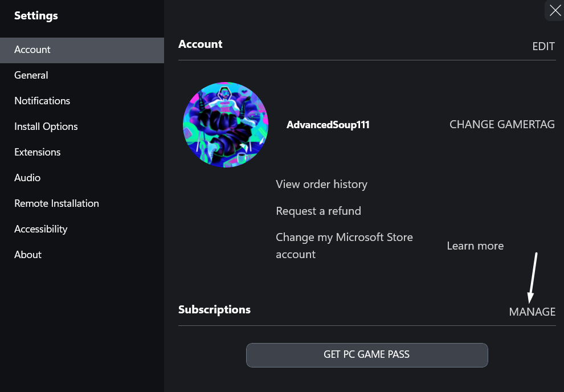Click EDIT next to Account
564x392 pixels.
pyautogui.click(x=543, y=47)
